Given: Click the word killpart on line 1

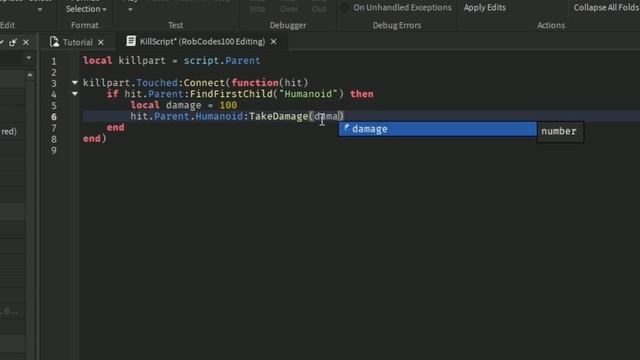Looking at the screenshot, I should 142,60.
